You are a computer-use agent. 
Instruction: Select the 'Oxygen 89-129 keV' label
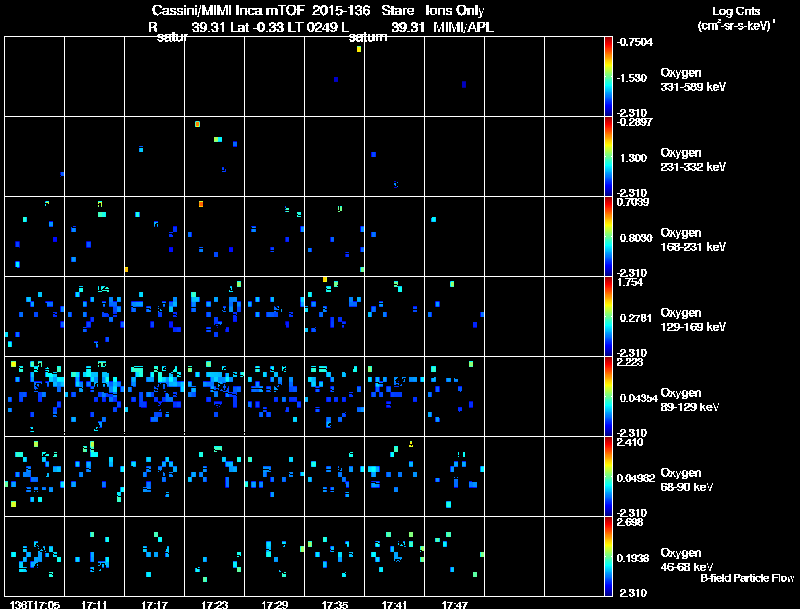click(690, 400)
